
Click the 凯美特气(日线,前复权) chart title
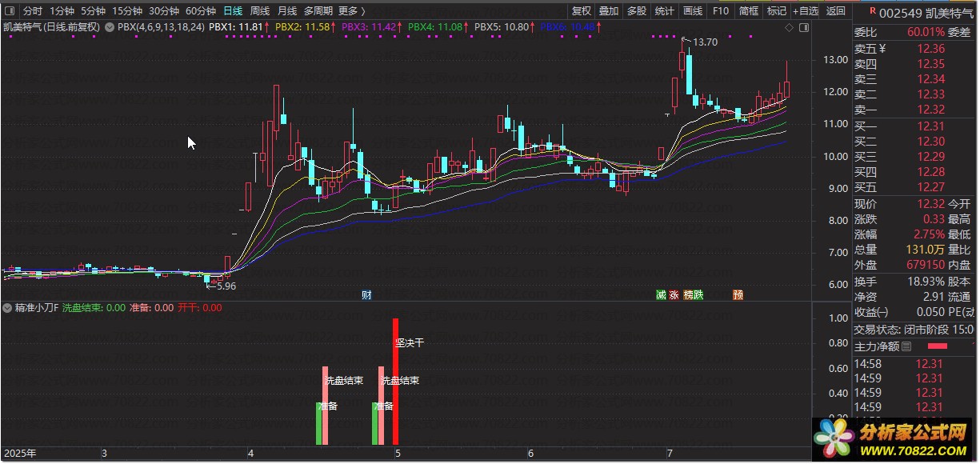coord(52,27)
